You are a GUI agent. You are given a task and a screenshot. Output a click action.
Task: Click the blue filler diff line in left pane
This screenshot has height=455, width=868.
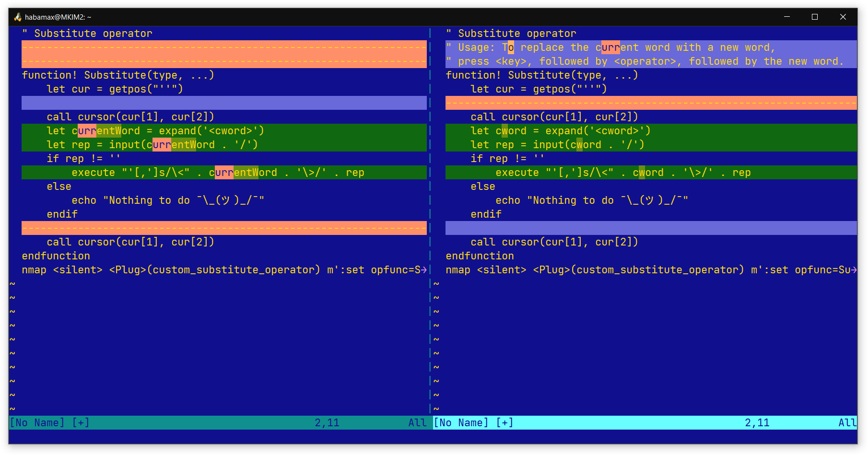[224, 103]
